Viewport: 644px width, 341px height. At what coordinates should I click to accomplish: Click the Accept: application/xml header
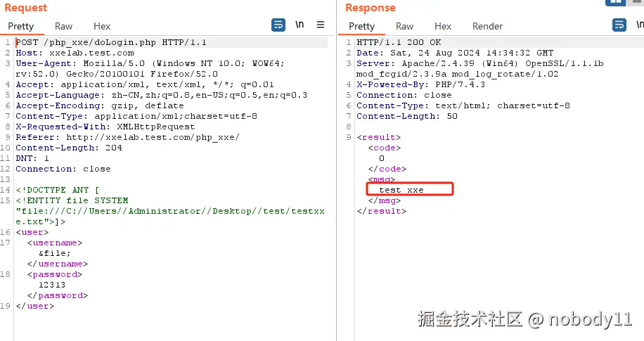[x=145, y=84]
